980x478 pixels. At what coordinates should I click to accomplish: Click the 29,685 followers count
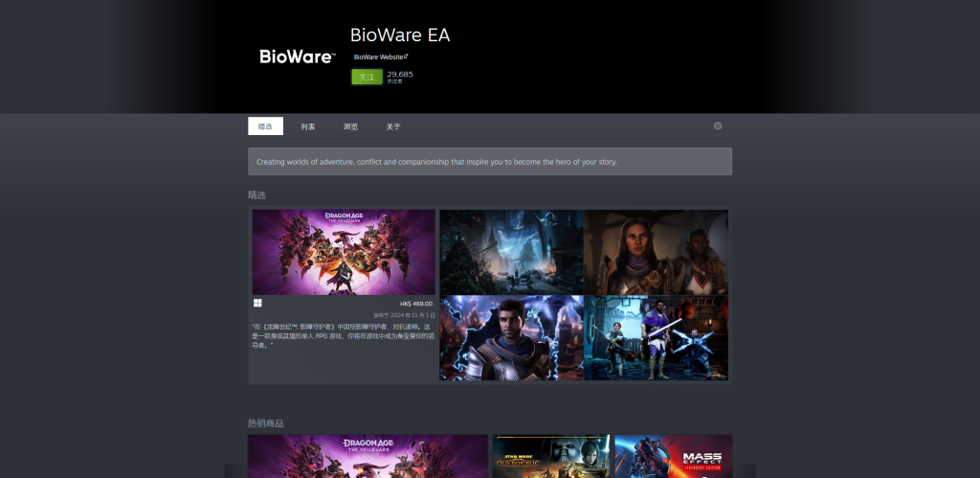coord(400,75)
